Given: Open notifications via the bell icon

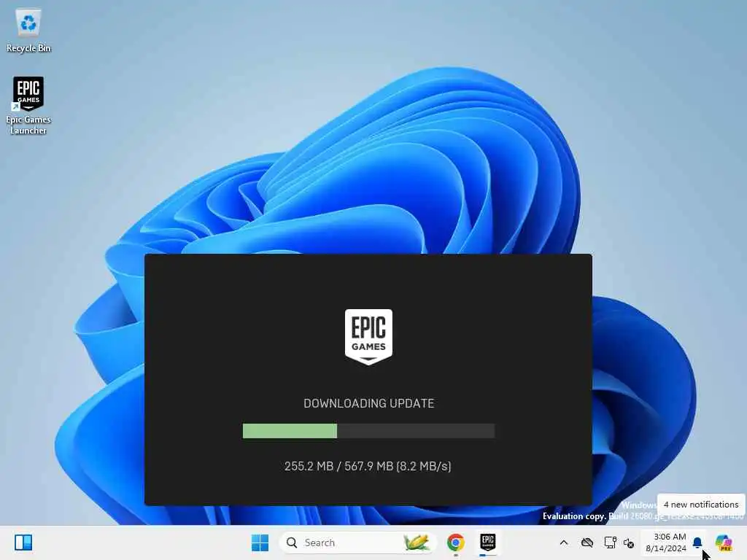Looking at the screenshot, I should coord(697,542).
